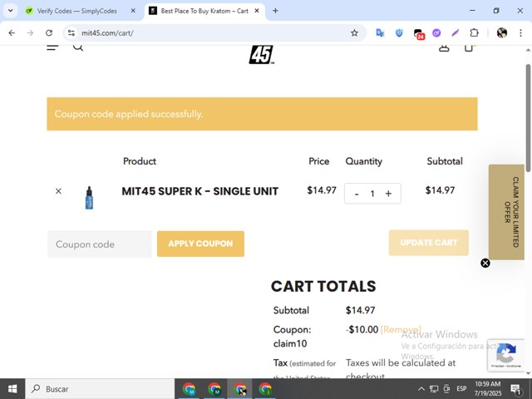The height and width of the screenshot is (399, 532).
Task: Open MIT45 SUPER K – SINGLE UNIT link
Action: [x=199, y=191]
